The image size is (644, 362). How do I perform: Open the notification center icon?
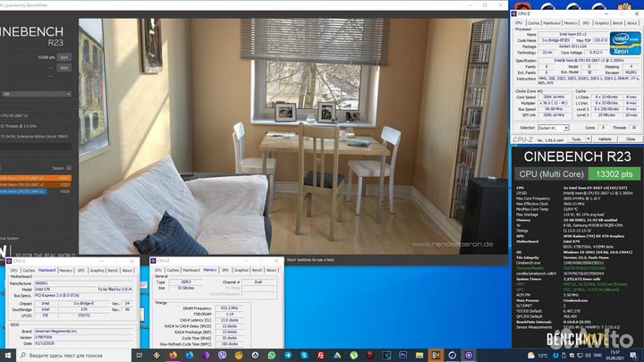[633, 356]
